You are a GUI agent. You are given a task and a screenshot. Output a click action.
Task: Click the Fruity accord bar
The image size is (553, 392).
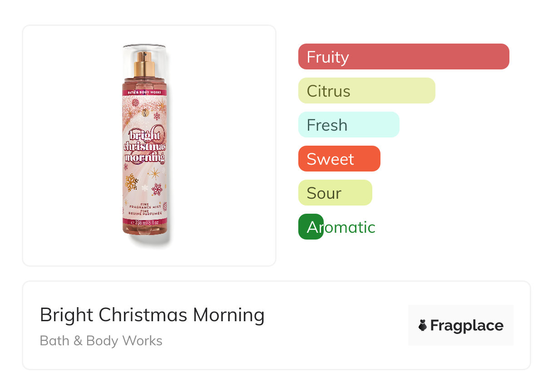coord(403,57)
